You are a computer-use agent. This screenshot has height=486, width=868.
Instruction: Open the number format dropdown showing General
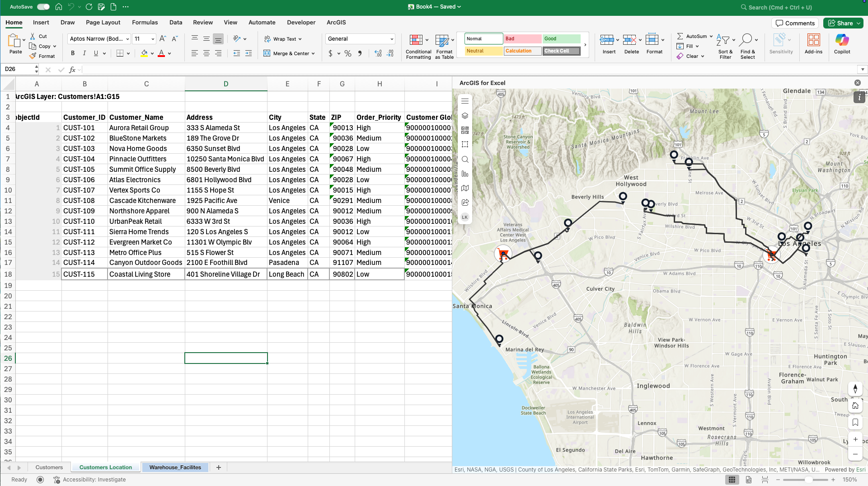[x=360, y=38]
